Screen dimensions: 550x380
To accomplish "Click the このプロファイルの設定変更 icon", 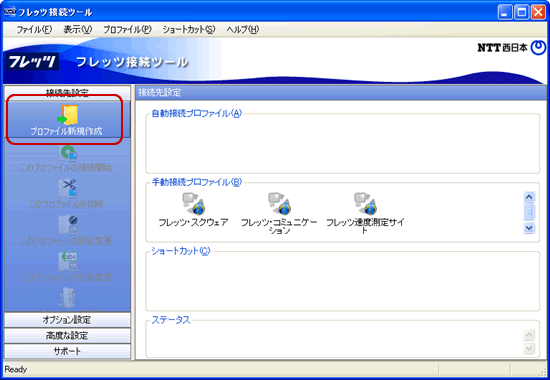I will tap(68, 224).
